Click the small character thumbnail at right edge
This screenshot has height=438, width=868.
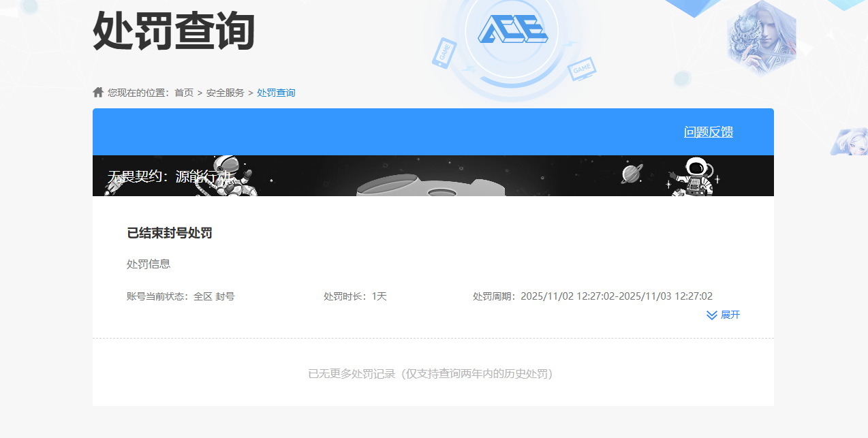(x=850, y=142)
